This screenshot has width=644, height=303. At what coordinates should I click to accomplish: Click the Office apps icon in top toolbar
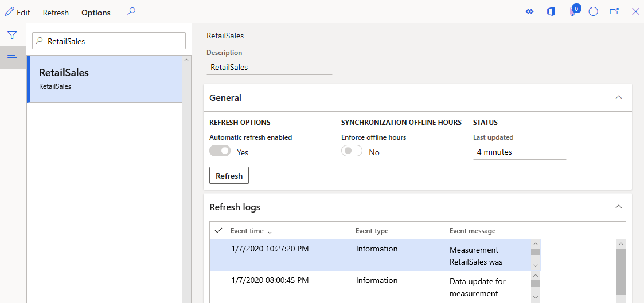(x=551, y=11)
